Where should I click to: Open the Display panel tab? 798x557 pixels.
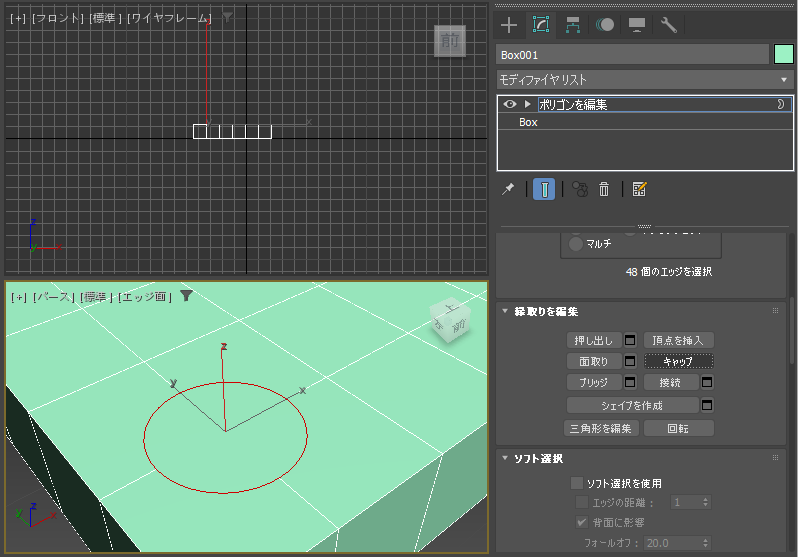click(637, 25)
